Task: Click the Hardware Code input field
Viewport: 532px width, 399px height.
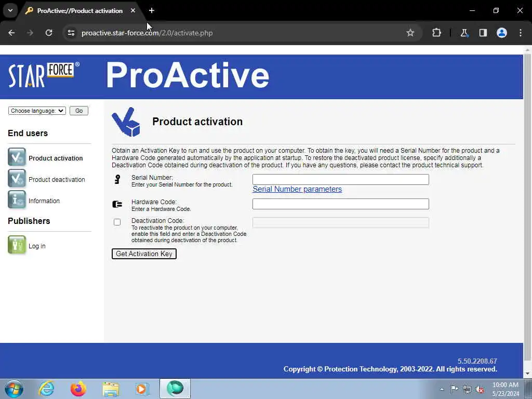Action: [341, 204]
